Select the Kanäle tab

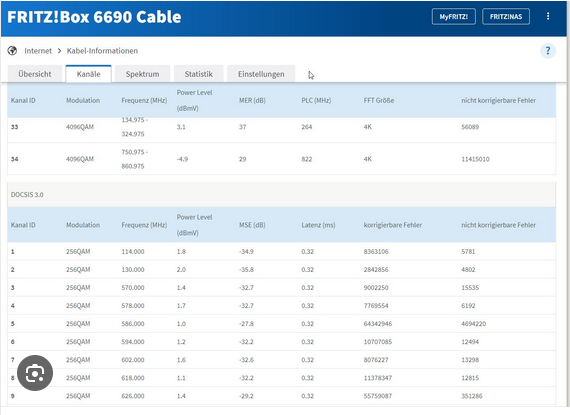click(x=88, y=74)
